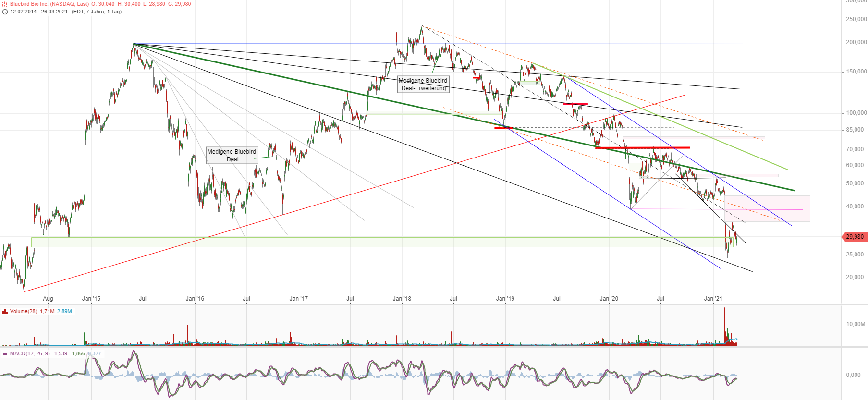Click the Aug label on time axis
This screenshot has width=868, height=400.
[x=48, y=299]
